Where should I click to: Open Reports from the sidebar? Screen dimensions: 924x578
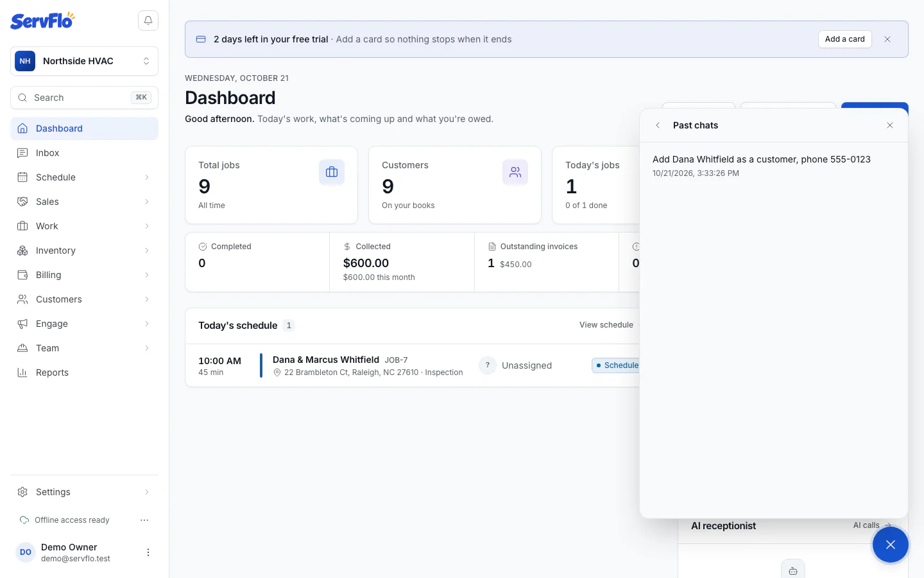84,372
